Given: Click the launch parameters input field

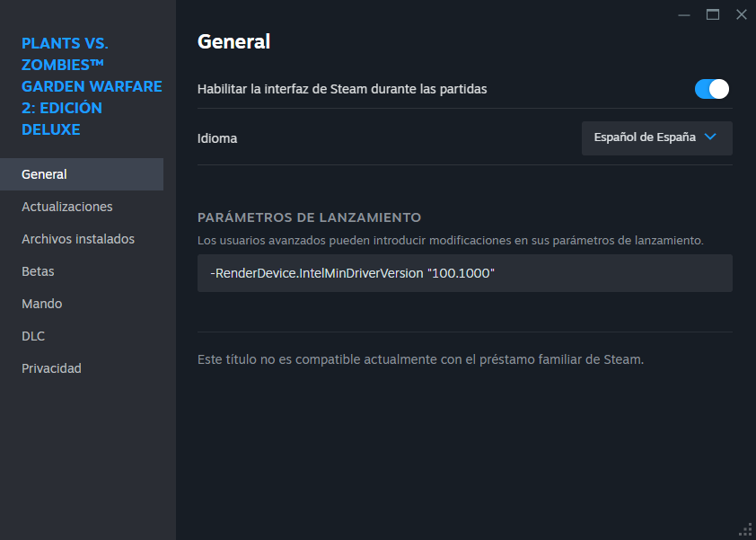Looking at the screenshot, I should [x=465, y=273].
